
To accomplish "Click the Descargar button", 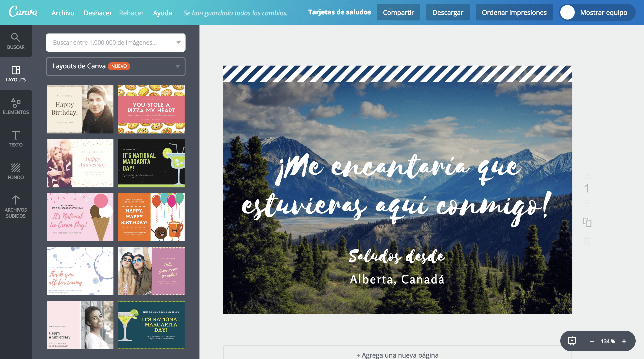I will pos(448,12).
